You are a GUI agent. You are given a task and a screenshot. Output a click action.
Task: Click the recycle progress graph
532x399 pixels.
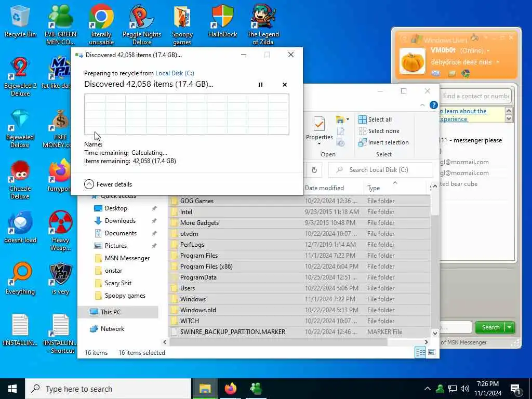tap(187, 114)
